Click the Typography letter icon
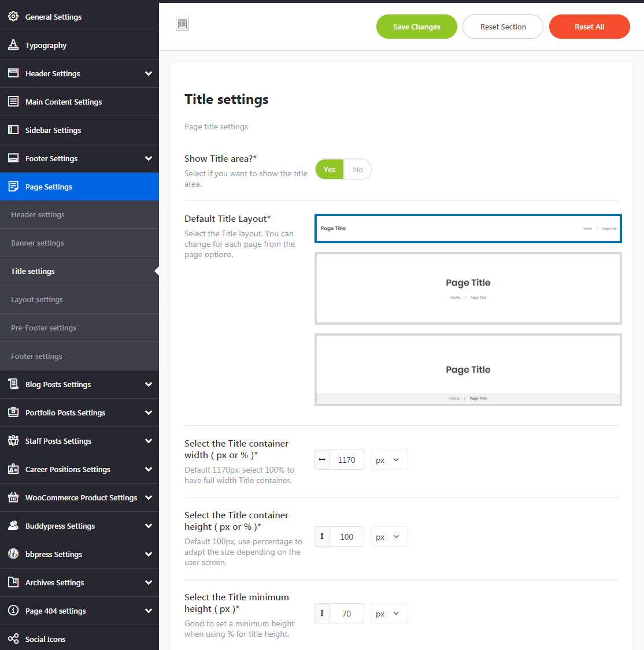Screen dimensions: 644x650 pyautogui.click(x=13, y=45)
